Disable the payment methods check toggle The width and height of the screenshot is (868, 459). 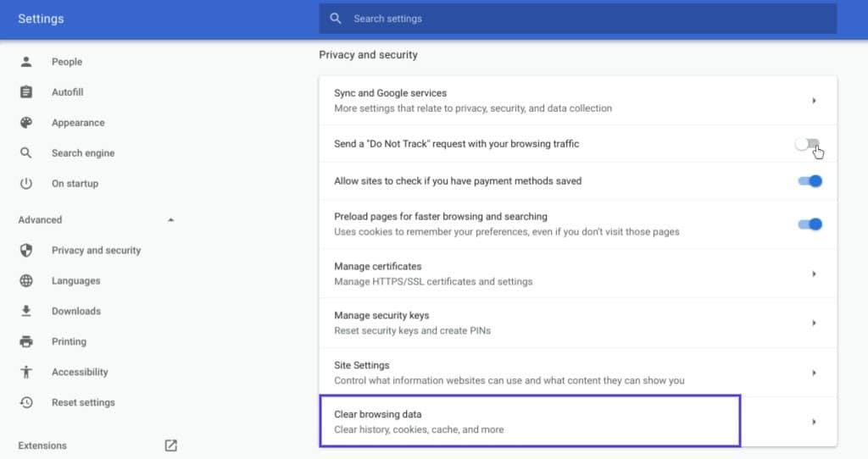tap(810, 181)
